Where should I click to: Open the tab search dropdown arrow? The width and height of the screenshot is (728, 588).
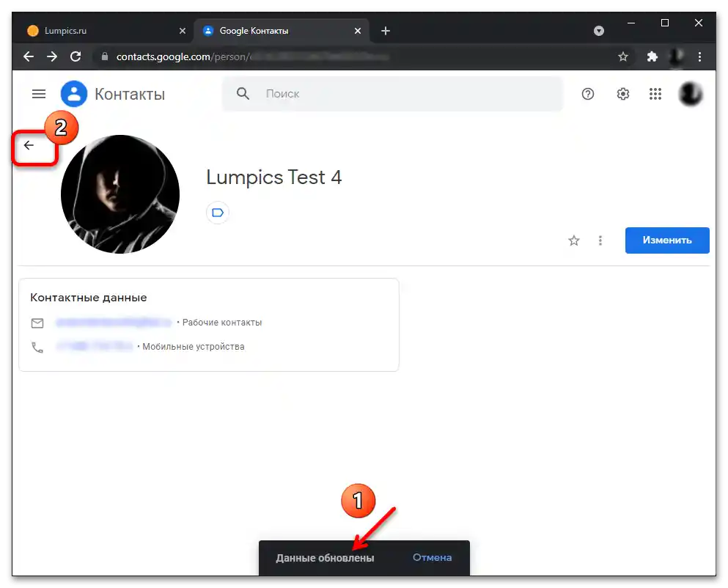599,31
